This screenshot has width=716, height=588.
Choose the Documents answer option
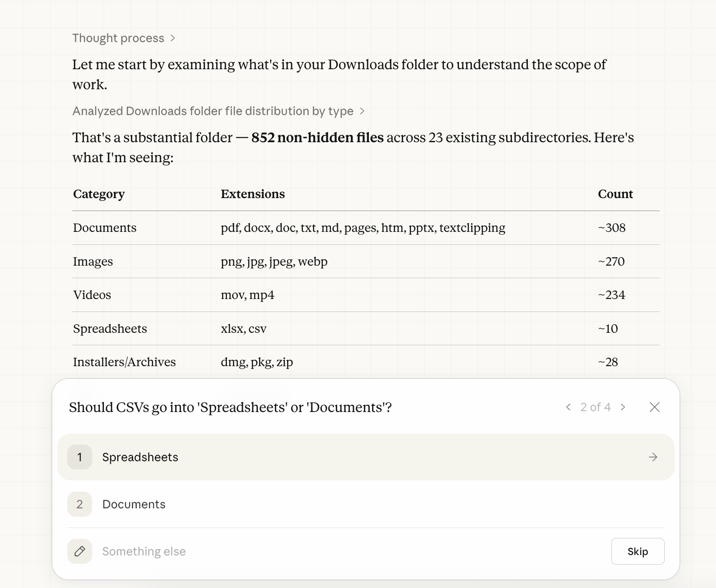tap(134, 504)
